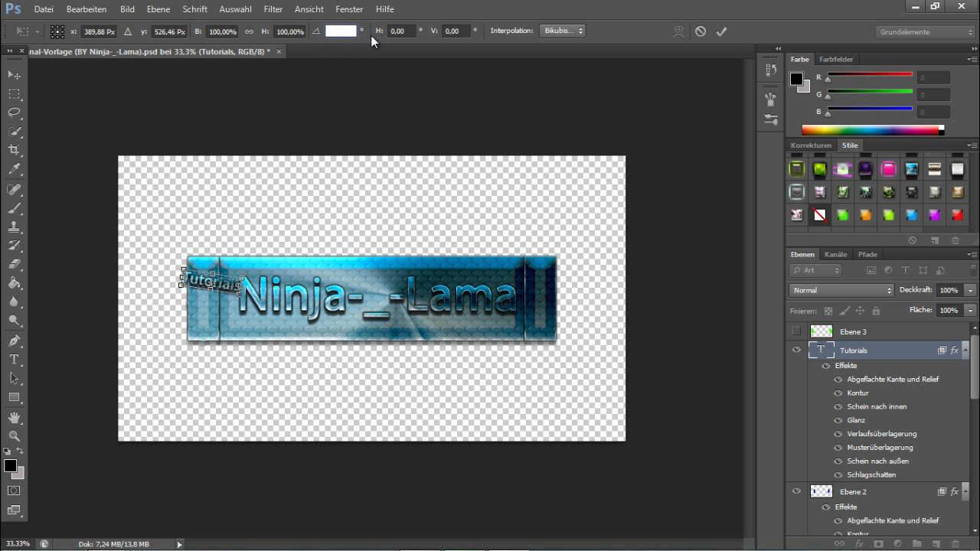Apply the no-style swatch with red slash
The height and width of the screenshot is (551, 980).
[820, 215]
